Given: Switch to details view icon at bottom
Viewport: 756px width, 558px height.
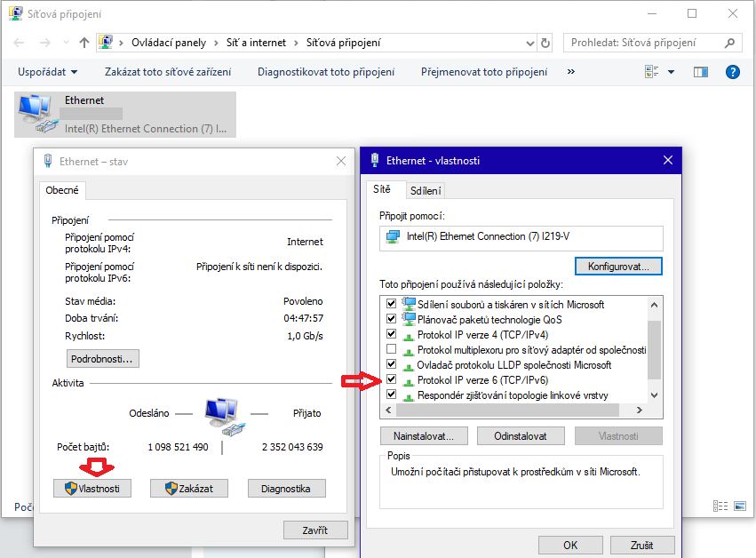Looking at the screenshot, I should tap(720, 506).
